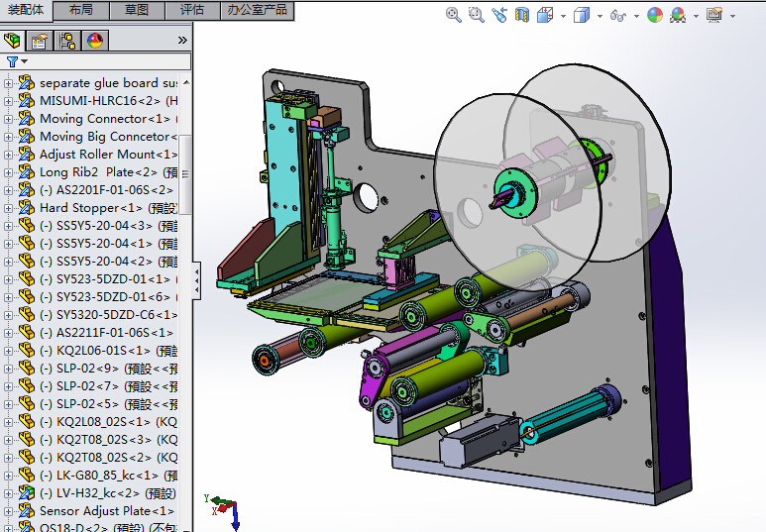
Task: Click the Zoom to Fit icon
Action: pyautogui.click(x=454, y=15)
